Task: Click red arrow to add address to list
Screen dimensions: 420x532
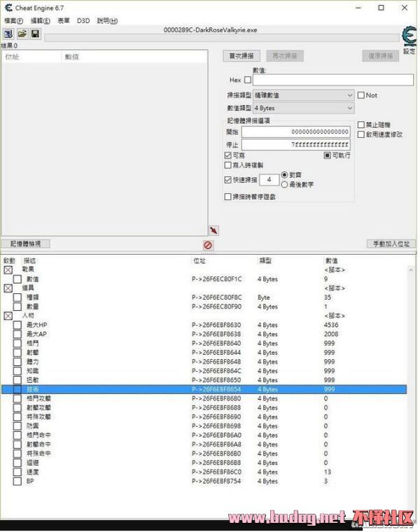Action: point(213,230)
